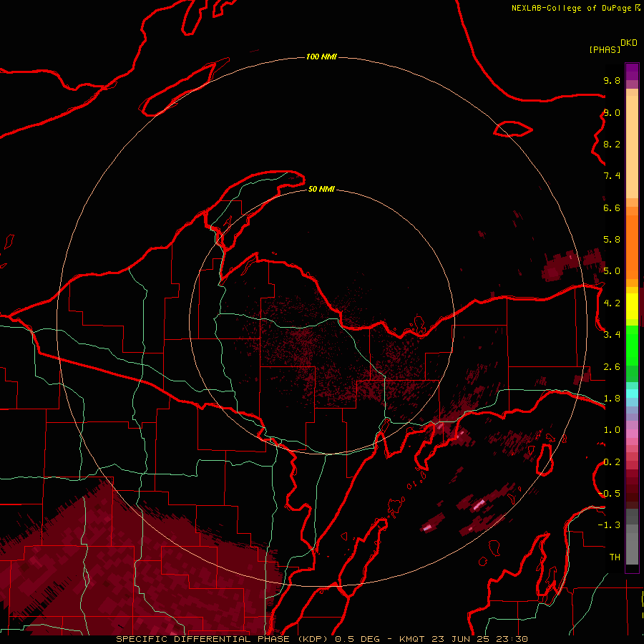The width and height of the screenshot is (644, 644).
Task: Click the purple swatch atop color bar
Action: click(x=632, y=72)
